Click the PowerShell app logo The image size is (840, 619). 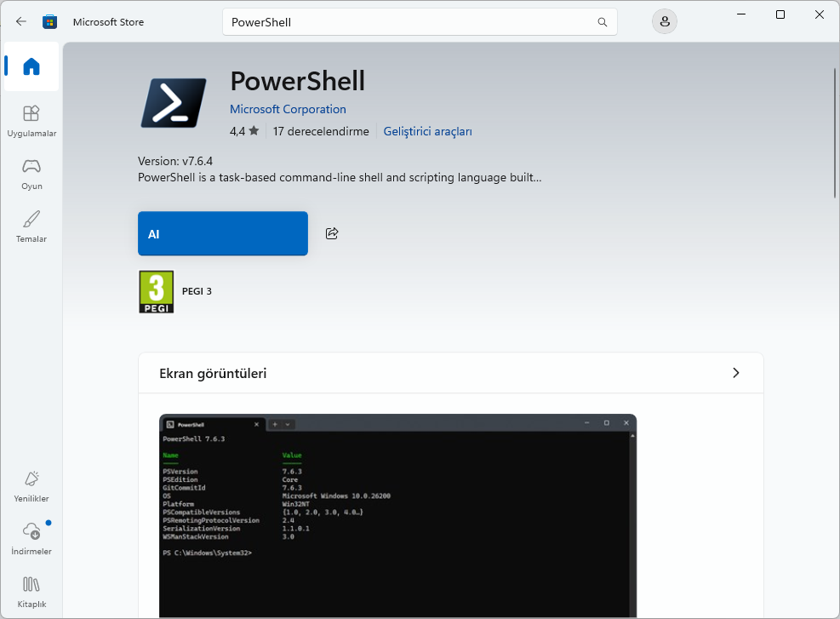coord(174,102)
